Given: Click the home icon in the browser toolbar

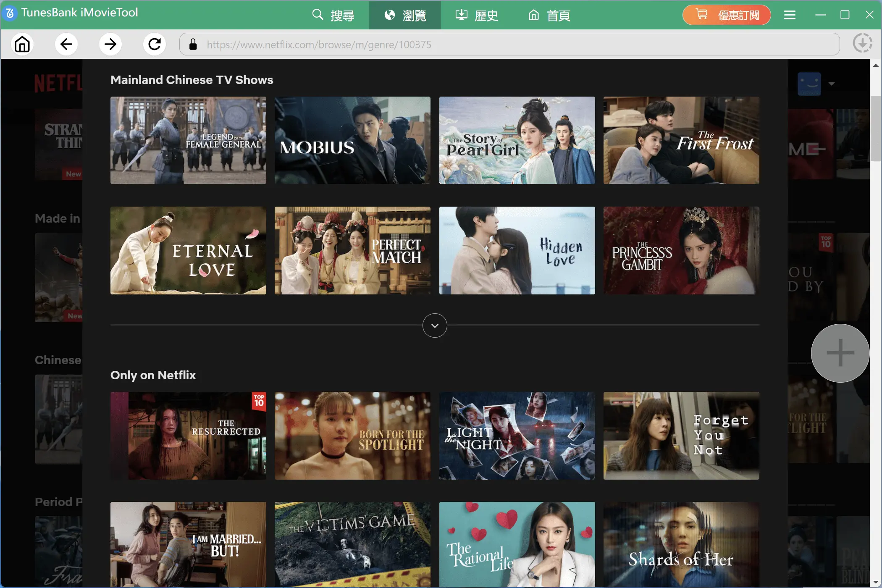Looking at the screenshot, I should 22,44.
